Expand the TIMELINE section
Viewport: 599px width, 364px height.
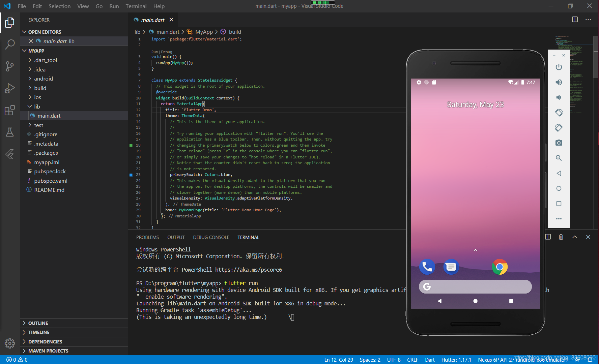click(74, 332)
